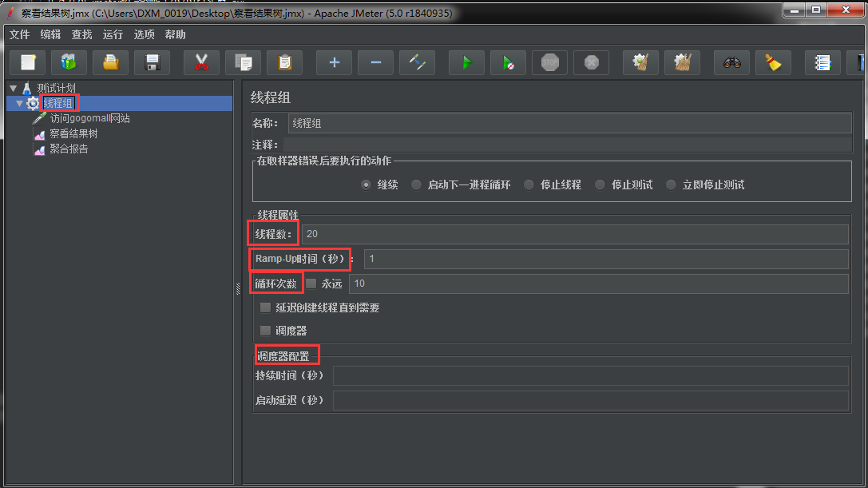This screenshot has width=868, height=488.
Task: Save the test plan with floppy icon
Action: coord(153,62)
